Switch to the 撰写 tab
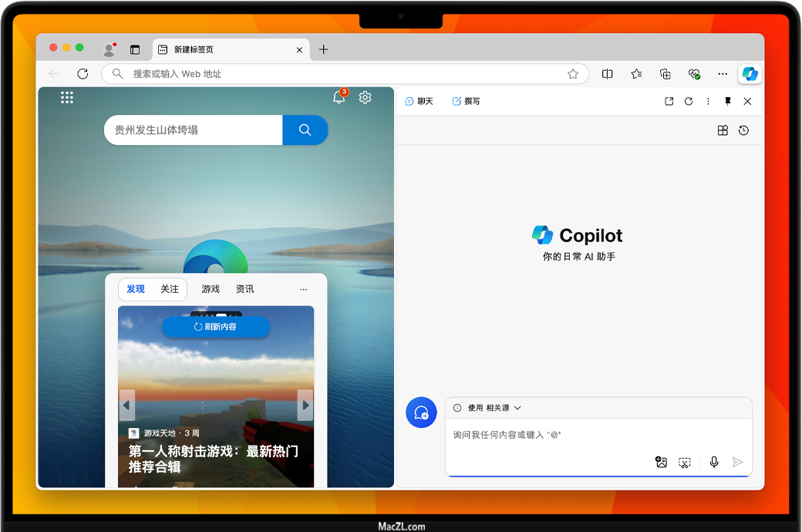This screenshot has height=532, width=802. (x=467, y=101)
